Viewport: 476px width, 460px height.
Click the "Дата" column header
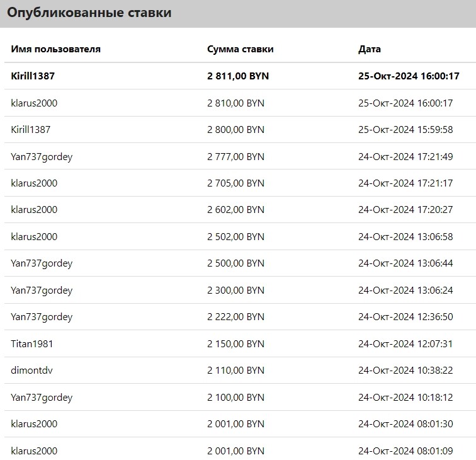tap(369, 49)
